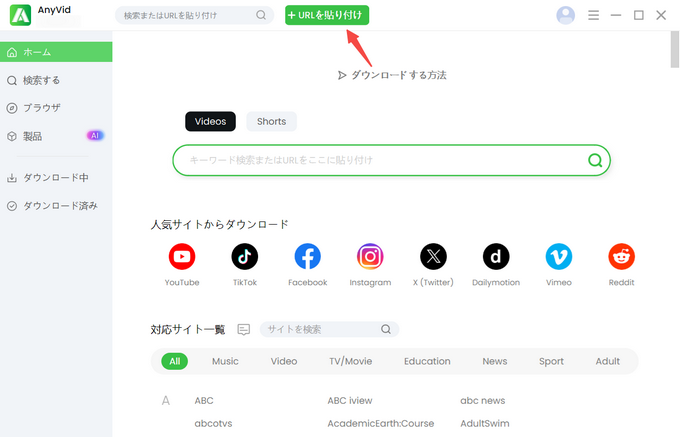Open the abcotvs site entry
This screenshot has height=437, width=680.
click(x=213, y=423)
